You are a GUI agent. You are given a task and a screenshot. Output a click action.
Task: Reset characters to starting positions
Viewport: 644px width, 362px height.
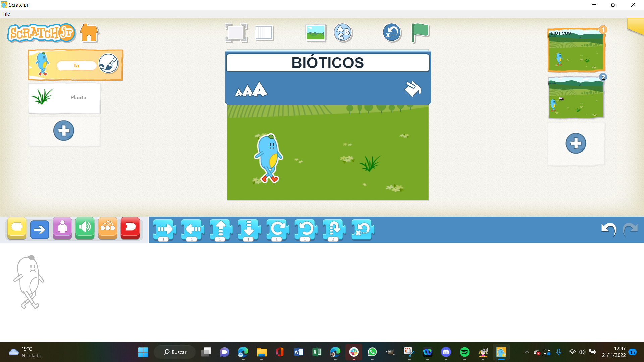point(392,33)
